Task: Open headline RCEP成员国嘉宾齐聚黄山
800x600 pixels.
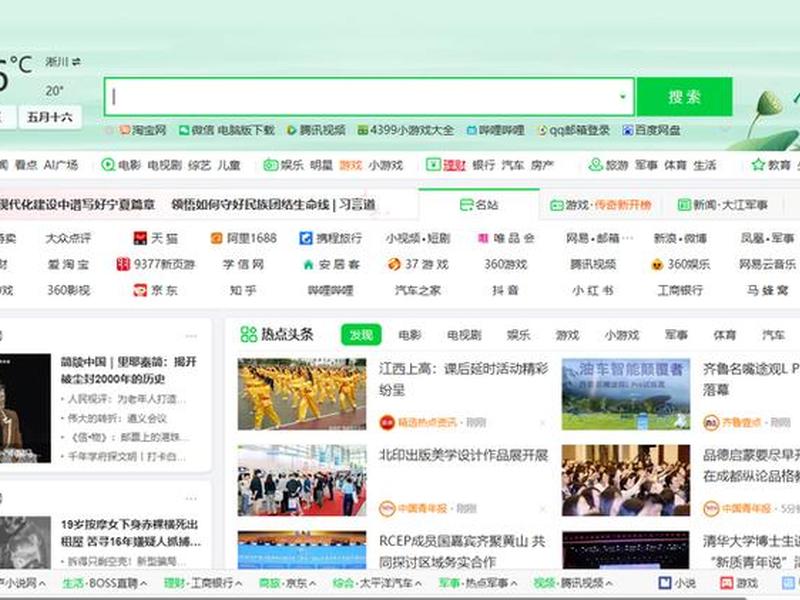Action: tap(462, 552)
